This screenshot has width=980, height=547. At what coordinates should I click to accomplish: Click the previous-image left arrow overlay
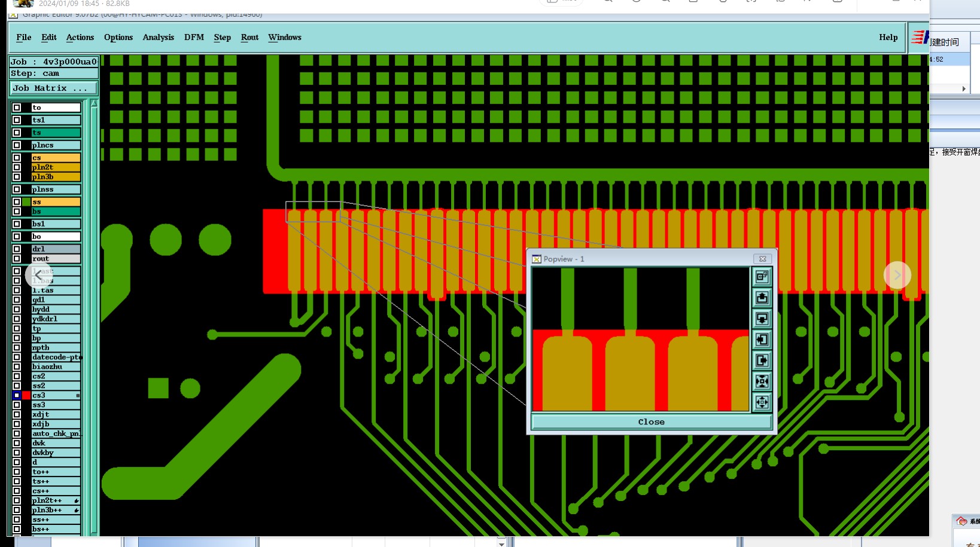pyautogui.click(x=38, y=275)
